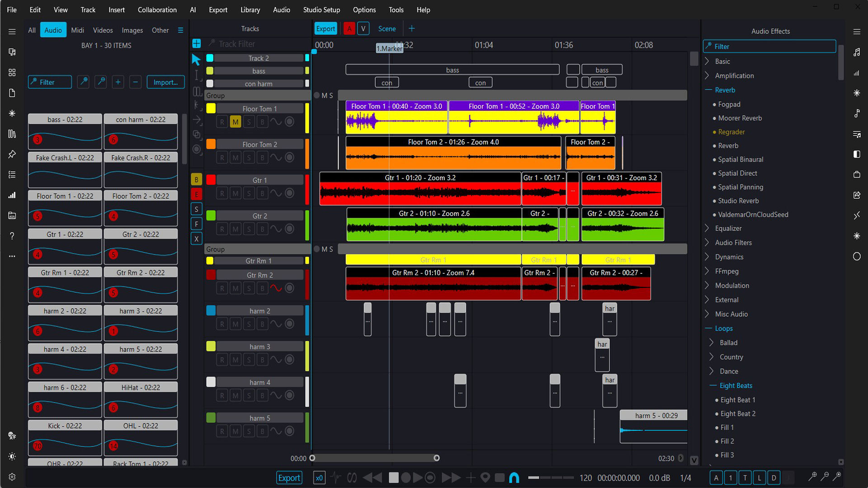Click the share/export arrow icon in the right sidebar
The width and height of the screenshot is (868, 488).
[857, 195]
